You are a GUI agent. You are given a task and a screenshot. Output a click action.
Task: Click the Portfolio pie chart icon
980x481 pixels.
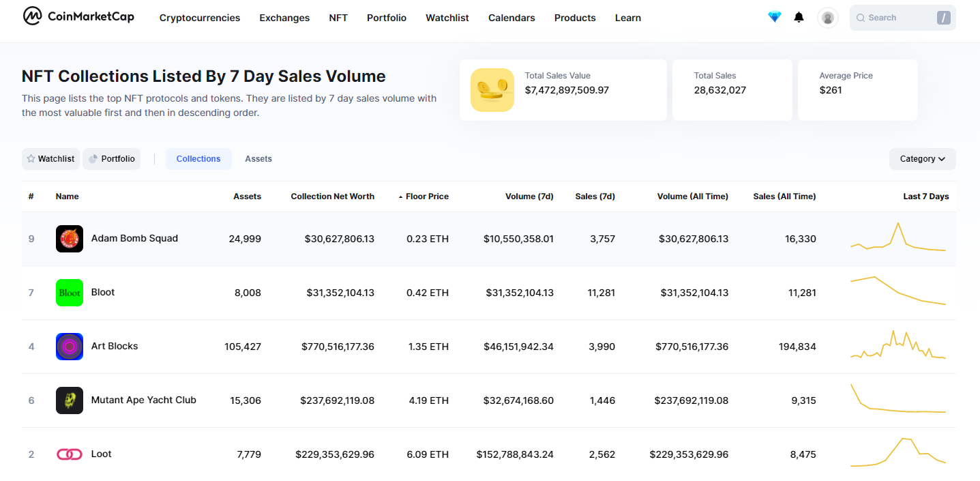(x=93, y=159)
